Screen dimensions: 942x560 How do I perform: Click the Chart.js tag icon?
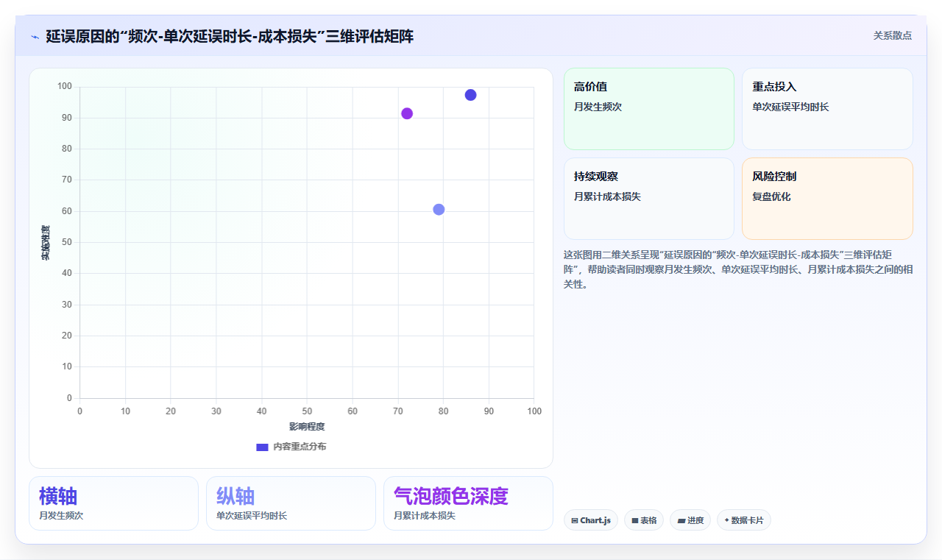tap(575, 520)
